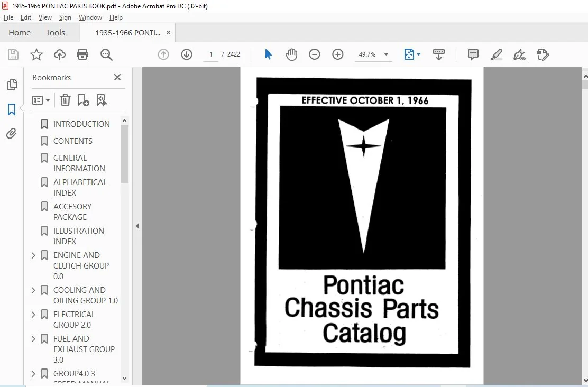The image size is (588, 387).
Task: Click the bookmarks list scrollbar thumb
Action: tap(124, 154)
